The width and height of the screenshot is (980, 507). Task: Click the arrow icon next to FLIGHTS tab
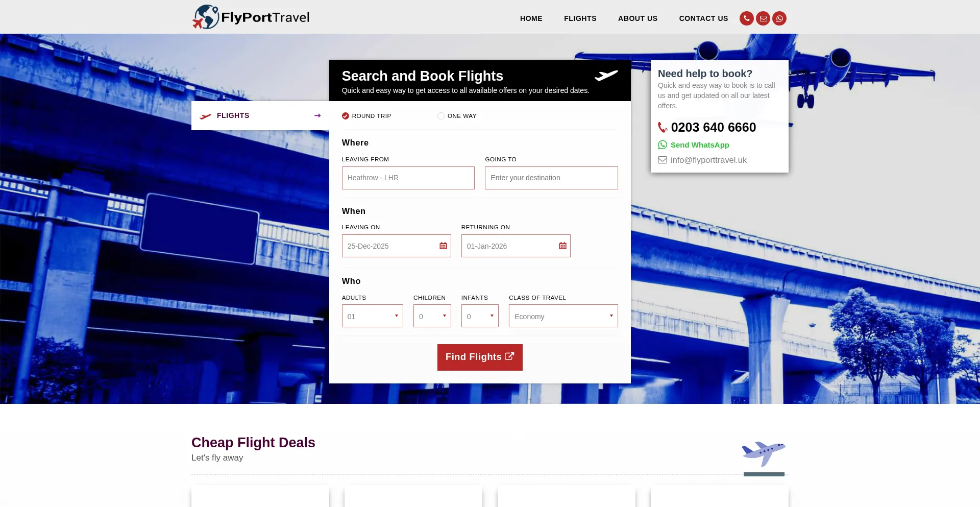point(317,115)
